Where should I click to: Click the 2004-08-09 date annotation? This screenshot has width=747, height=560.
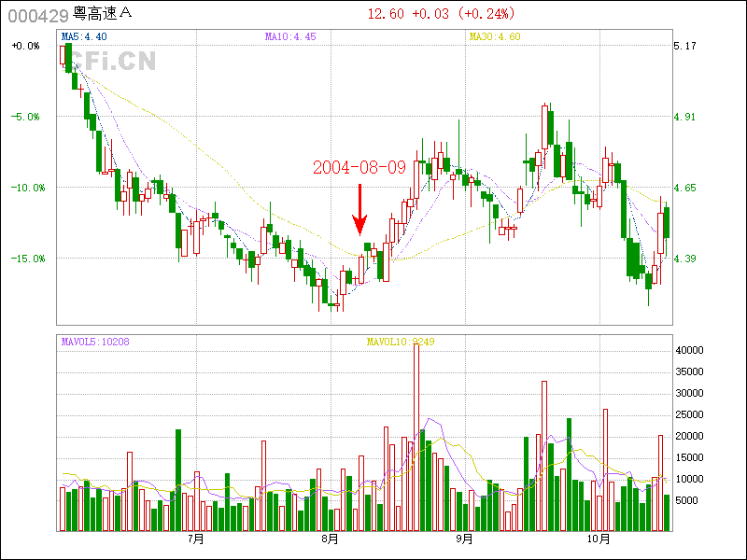point(359,168)
